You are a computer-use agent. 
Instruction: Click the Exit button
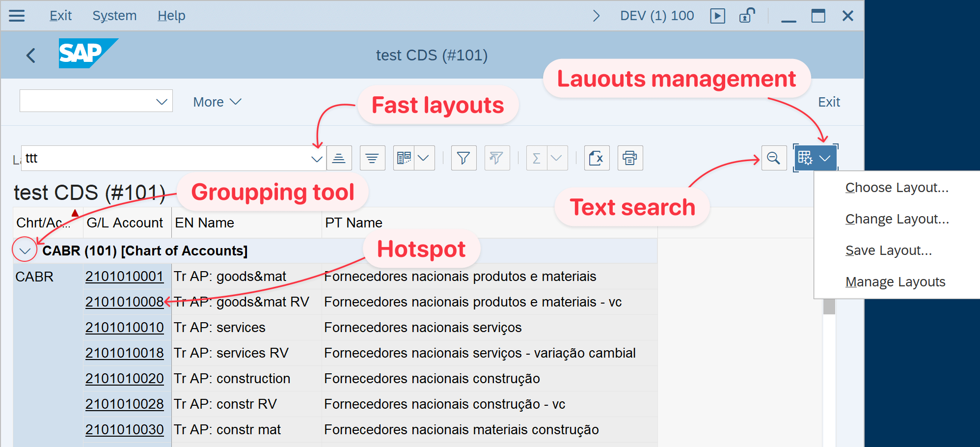[x=829, y=102]
